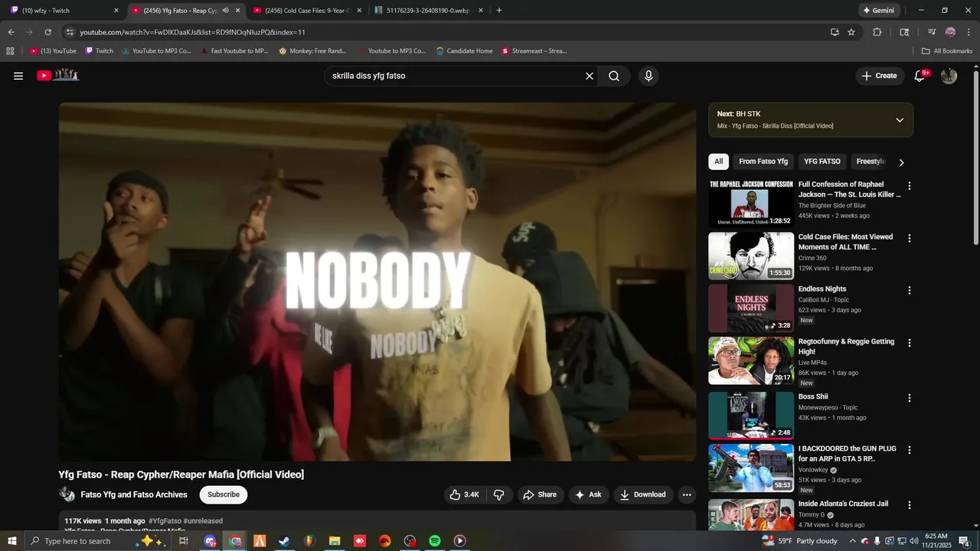The image size is (980, 551).
Task: Mute the Yfg Fatso tab audio
Action: pos(225,11)
